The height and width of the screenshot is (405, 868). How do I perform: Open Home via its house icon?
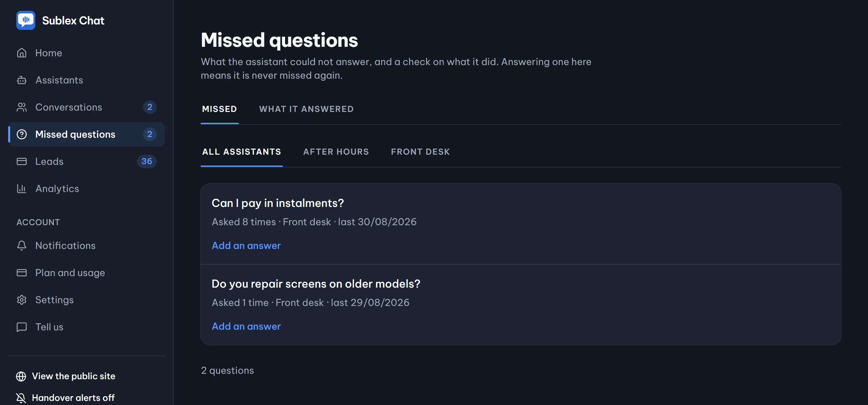pyautogui.click(x=22, y=53)
